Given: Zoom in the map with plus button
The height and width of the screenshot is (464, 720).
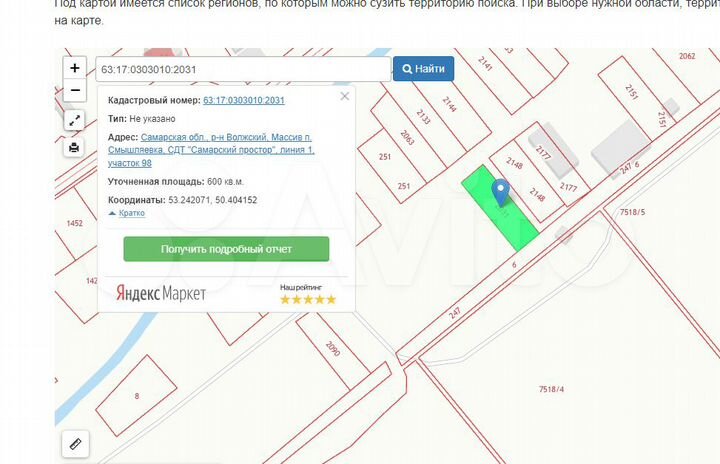Looking at the screenshot, I should click(x=74, y=68).
